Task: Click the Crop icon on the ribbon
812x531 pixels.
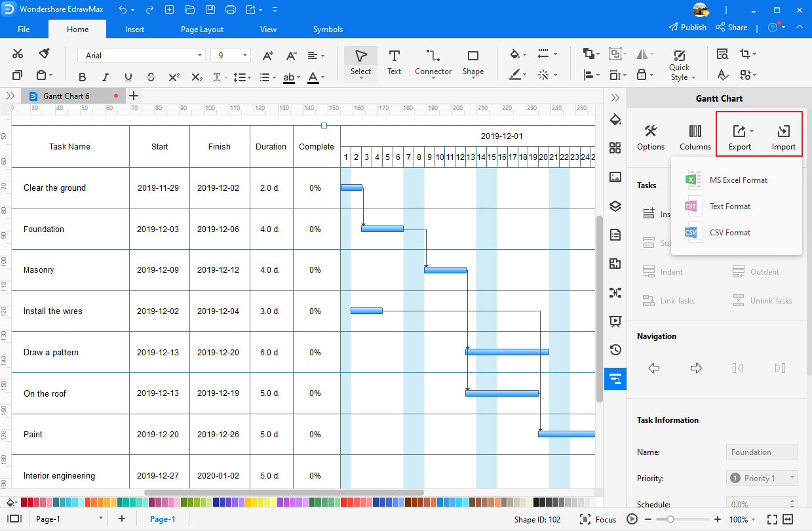Action: pos(746,54)
